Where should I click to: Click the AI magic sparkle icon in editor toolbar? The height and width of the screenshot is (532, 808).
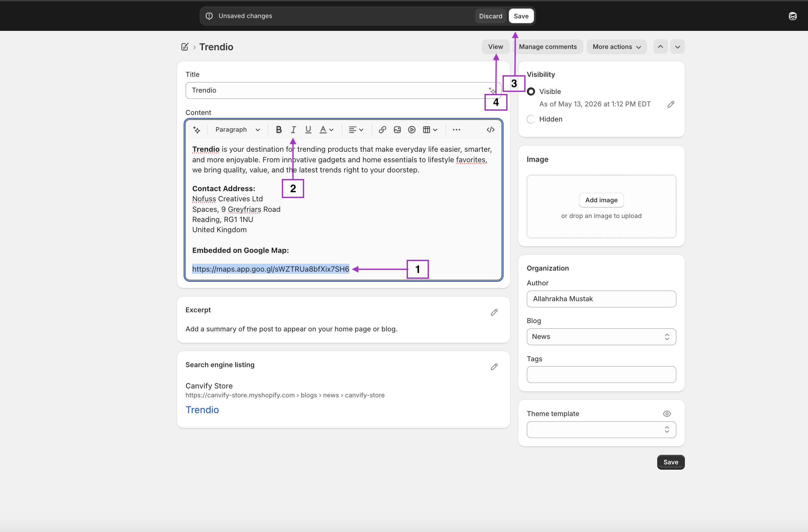(x=196, y=130)
